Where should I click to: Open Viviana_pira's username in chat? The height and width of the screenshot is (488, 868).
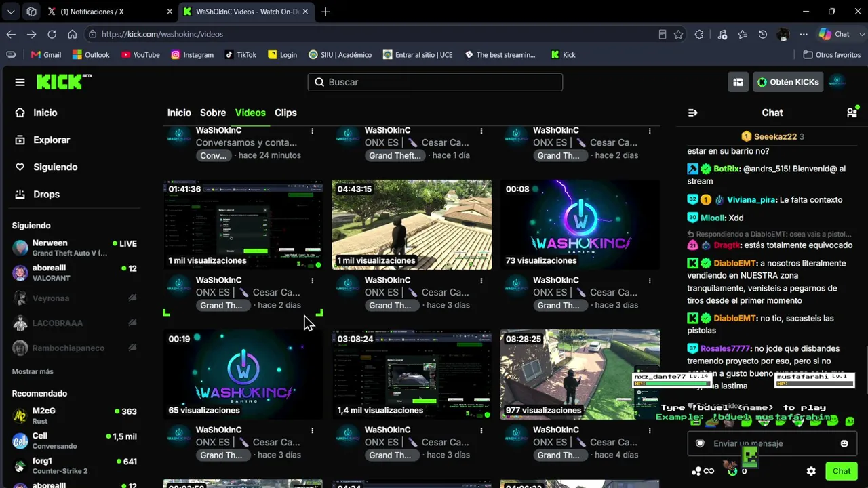751,200
